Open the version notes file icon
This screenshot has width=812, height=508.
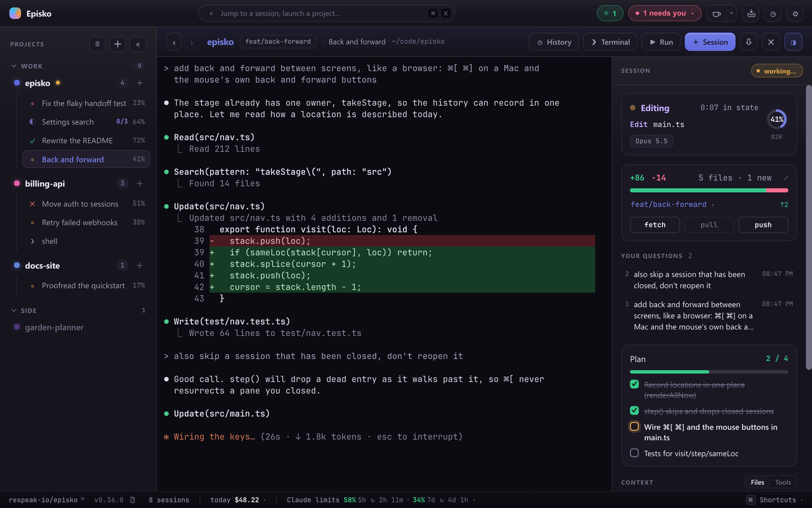133,500
